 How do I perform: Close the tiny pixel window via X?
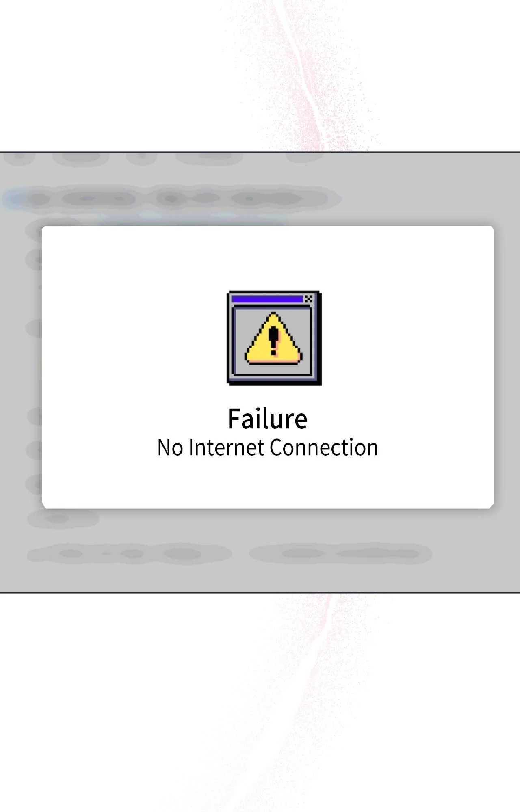pyautogui.click(x=309, y=299)
